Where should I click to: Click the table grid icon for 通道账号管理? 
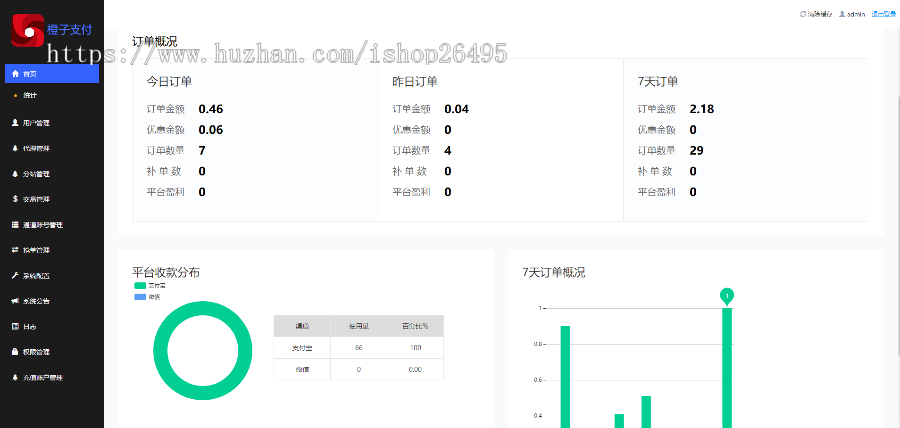(15, 225)
